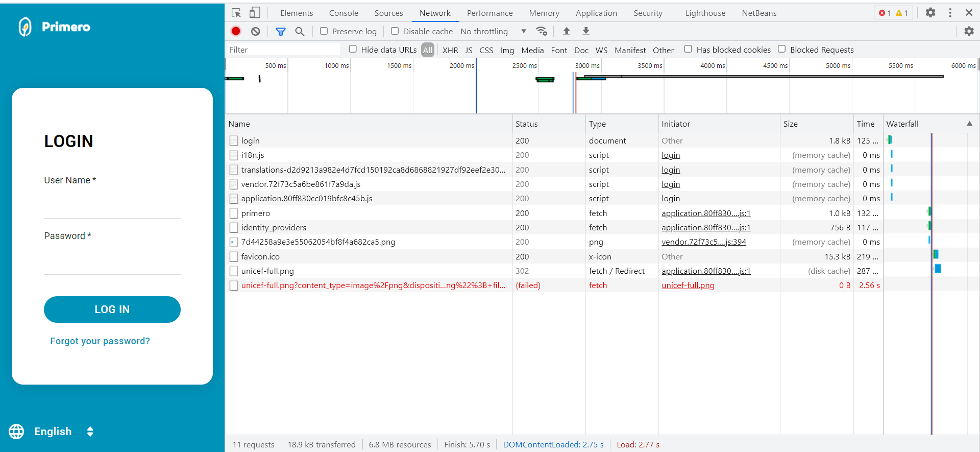
Task: Click the Primero logo
Action: coord(54,27)
